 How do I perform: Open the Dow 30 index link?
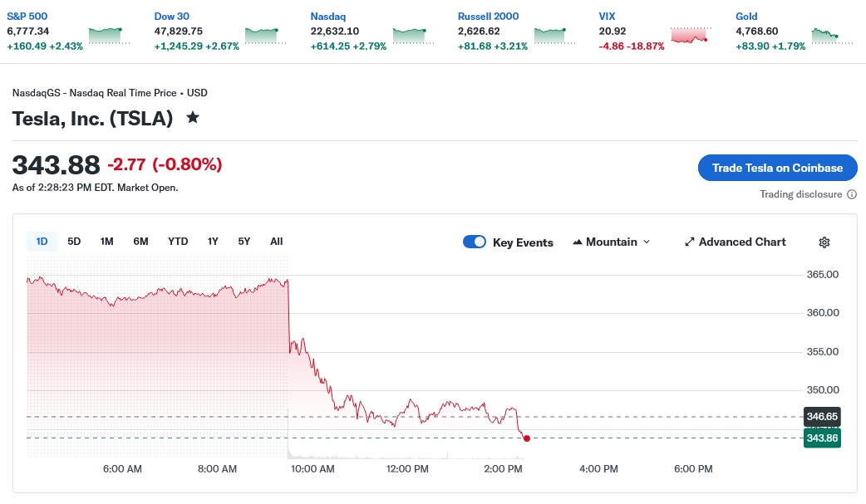pos(172,17)
